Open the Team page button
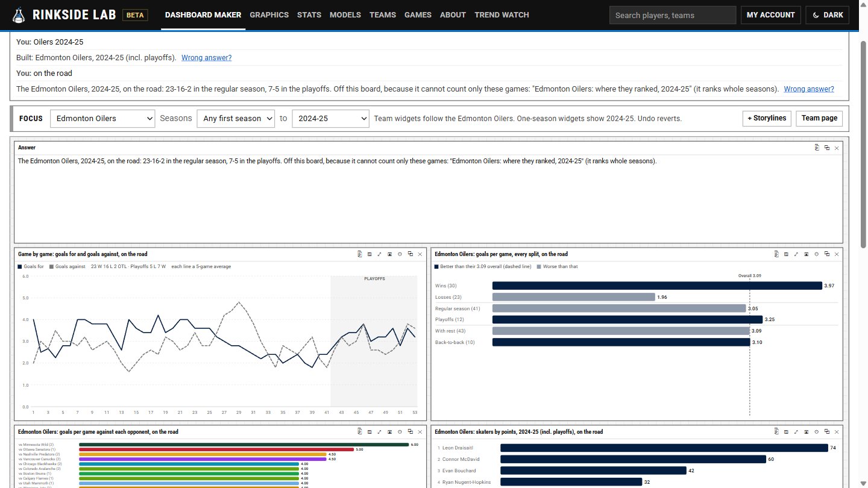Screen dimensions: 868x488 click(x=819, y=118)
